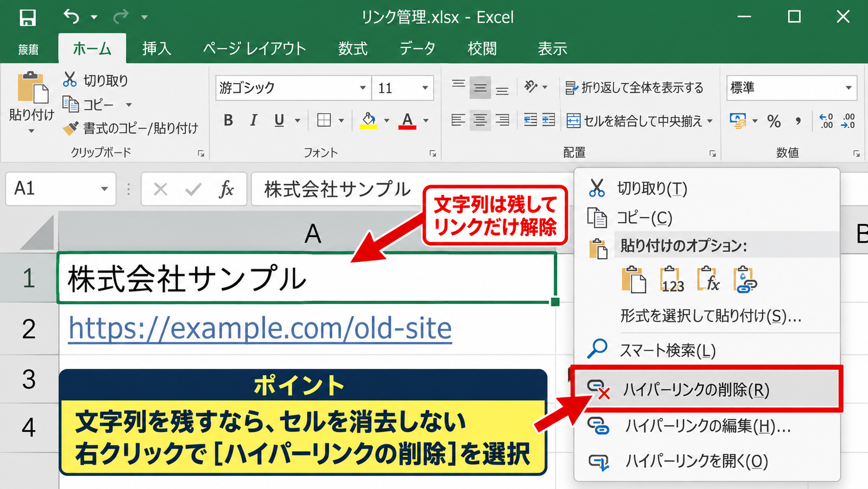
Task: Click the red font color A
Action: (408, 121)
